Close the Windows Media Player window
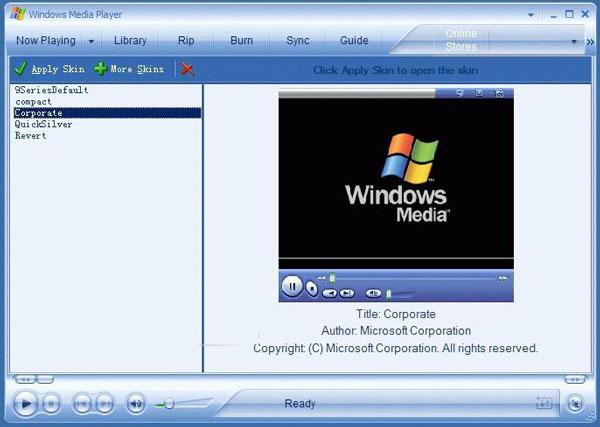Image resolution: width=600 pixels, height=427 pixels. (x=585, y=15)
